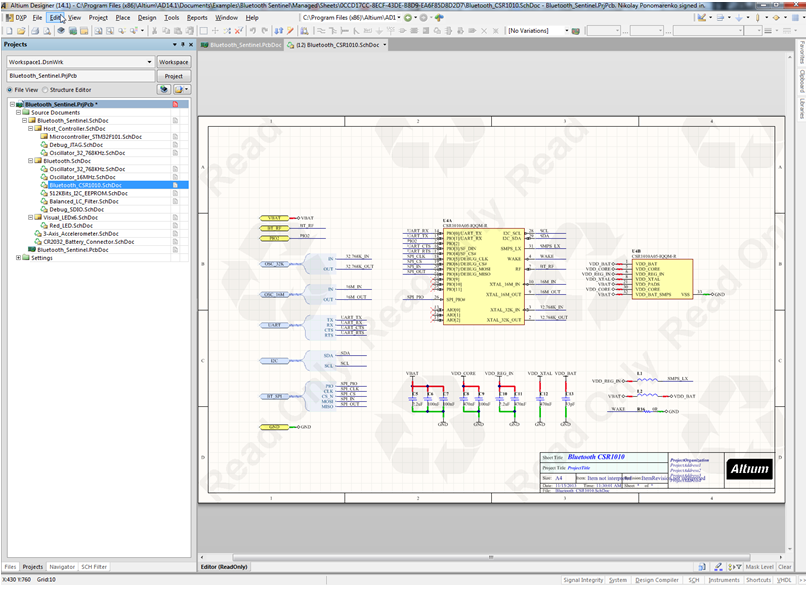Click the new document icon in toolbar

(9, 31)
